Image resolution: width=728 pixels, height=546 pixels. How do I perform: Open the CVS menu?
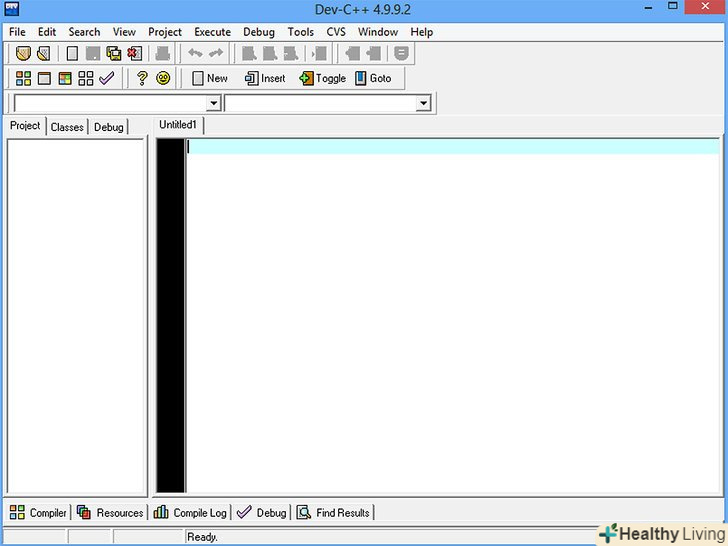point(336,32)
